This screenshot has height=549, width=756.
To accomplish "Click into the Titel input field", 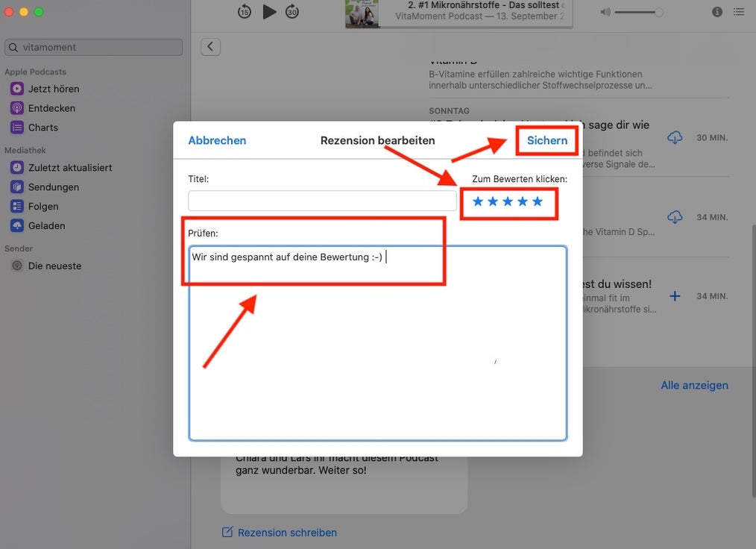I will [322, 201].
